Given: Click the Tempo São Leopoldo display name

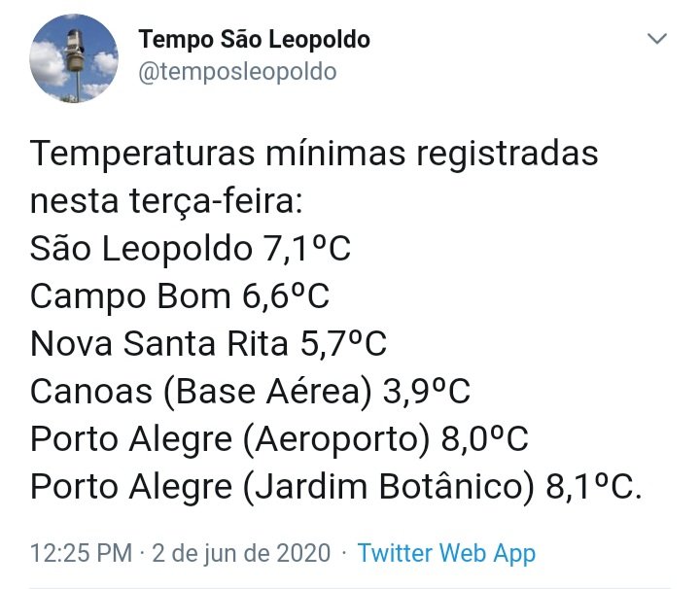Looking at the screenshot, I should click(x=254, y=40).
